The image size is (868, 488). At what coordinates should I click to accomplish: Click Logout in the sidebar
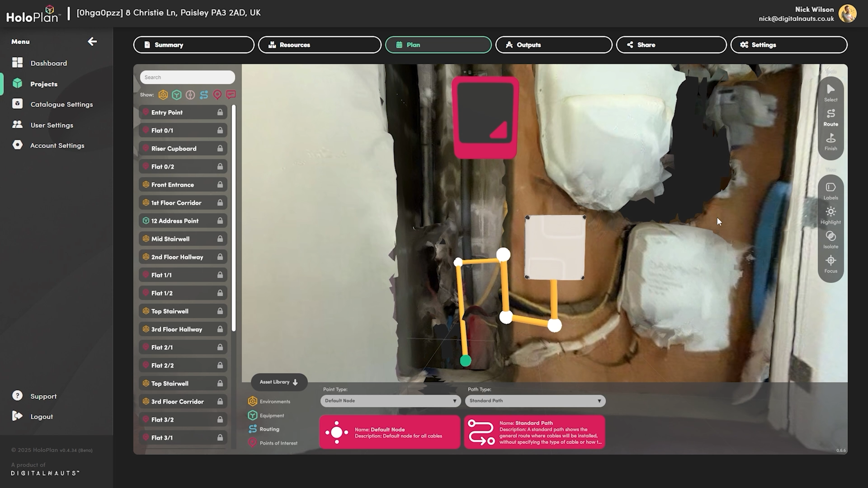pyautogui.click(x=42, y=417)
